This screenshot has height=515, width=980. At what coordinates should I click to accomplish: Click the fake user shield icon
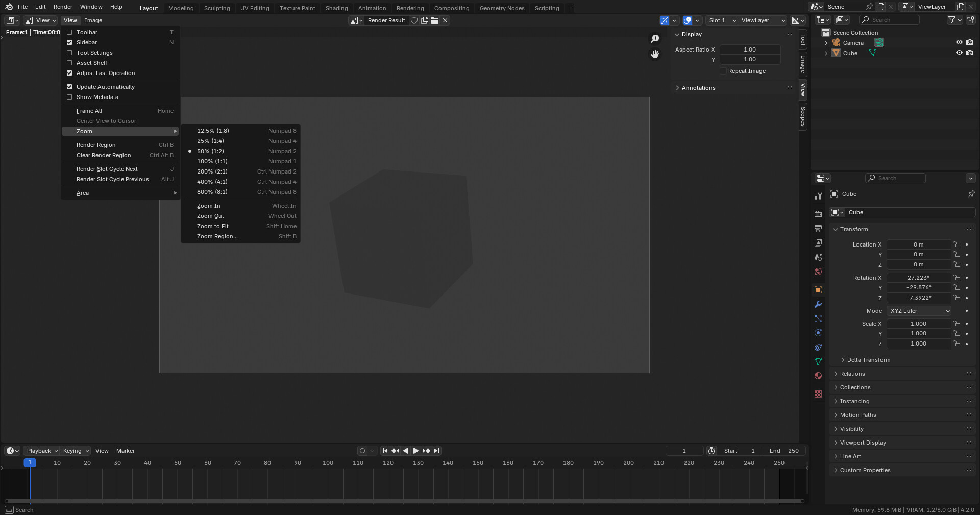point(414,20)
